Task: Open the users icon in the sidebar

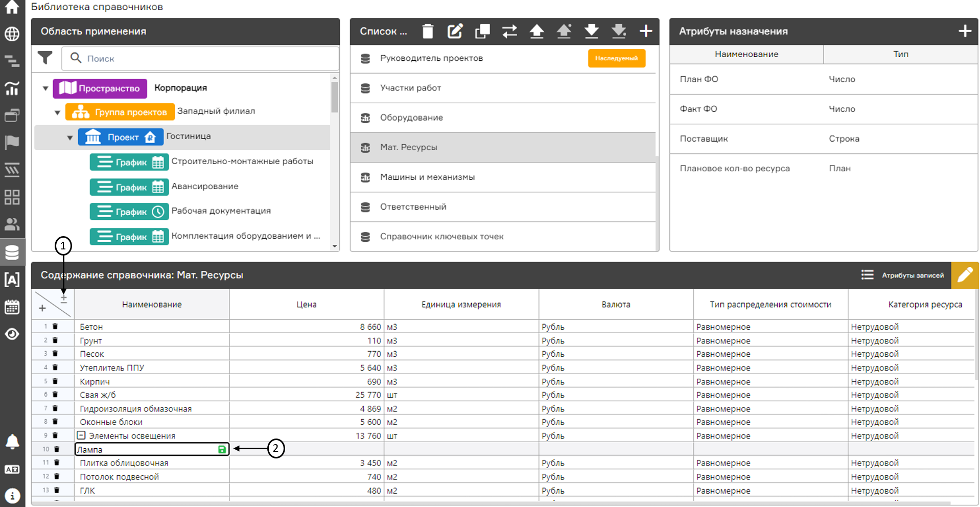Action: pos(12,224)
